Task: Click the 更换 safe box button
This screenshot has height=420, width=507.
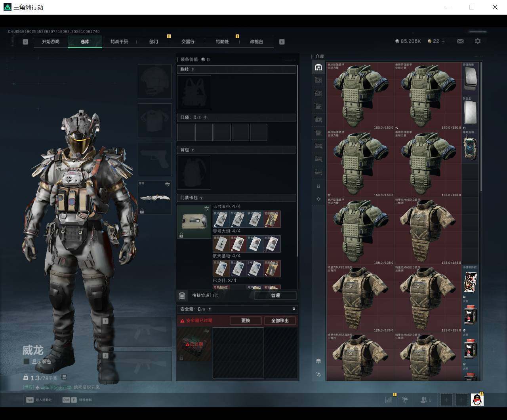Action: 246,321
